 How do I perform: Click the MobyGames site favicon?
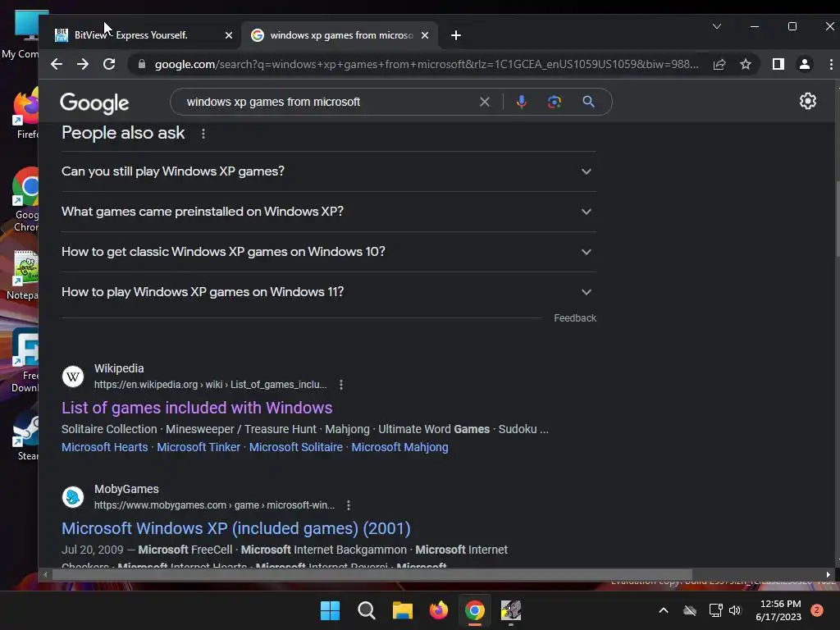(73, 496)
